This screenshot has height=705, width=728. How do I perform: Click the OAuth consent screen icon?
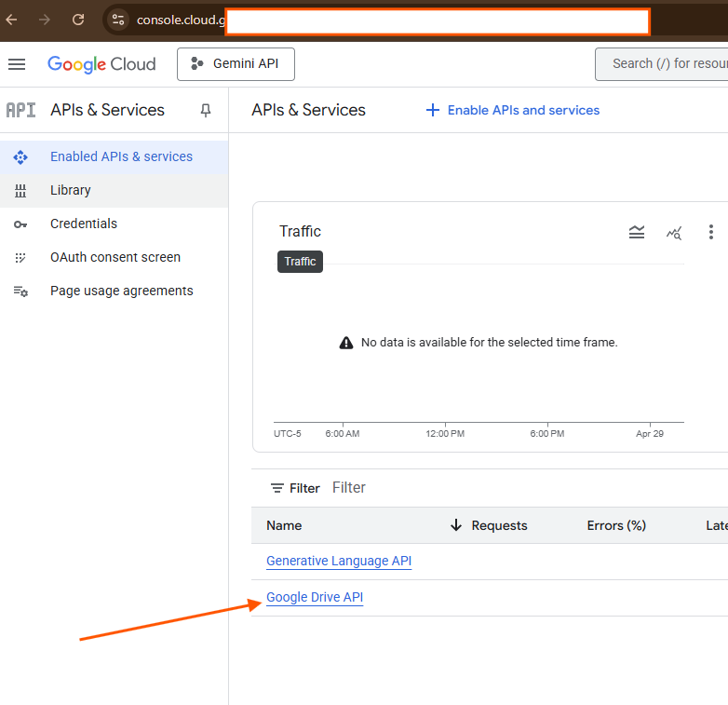20,258
